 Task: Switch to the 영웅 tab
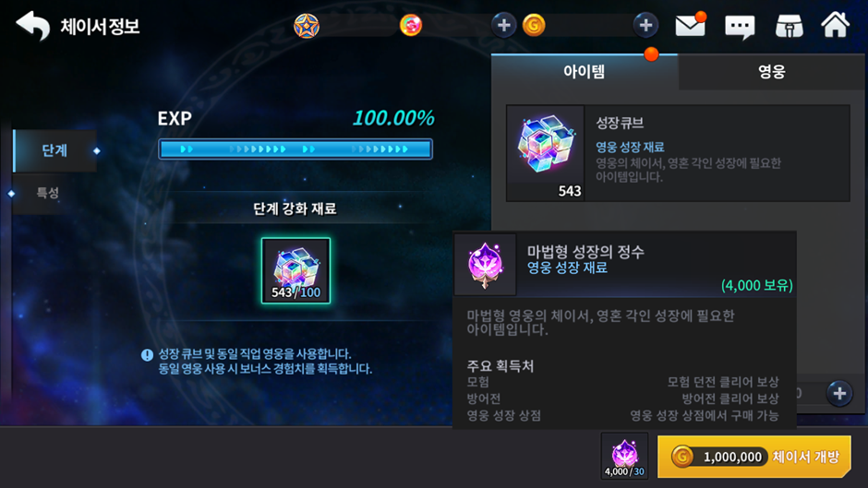click(772, 71)
